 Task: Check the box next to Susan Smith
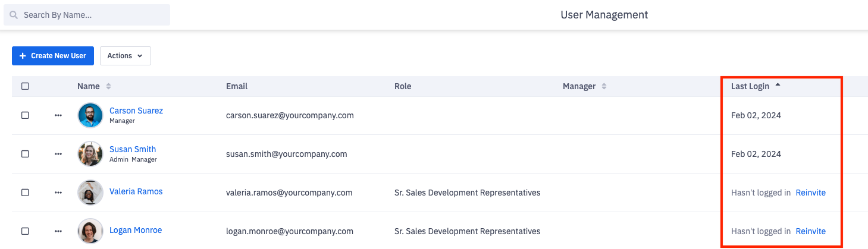point(25,154)
